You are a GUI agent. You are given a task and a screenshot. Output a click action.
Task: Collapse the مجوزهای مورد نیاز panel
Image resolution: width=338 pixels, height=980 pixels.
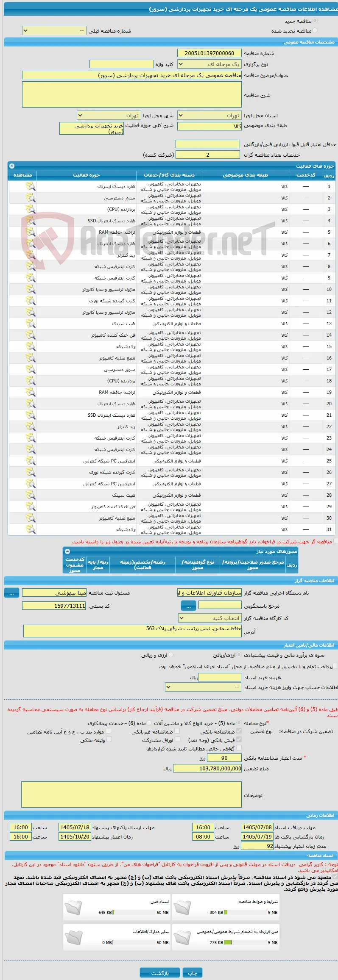(67, 551)
